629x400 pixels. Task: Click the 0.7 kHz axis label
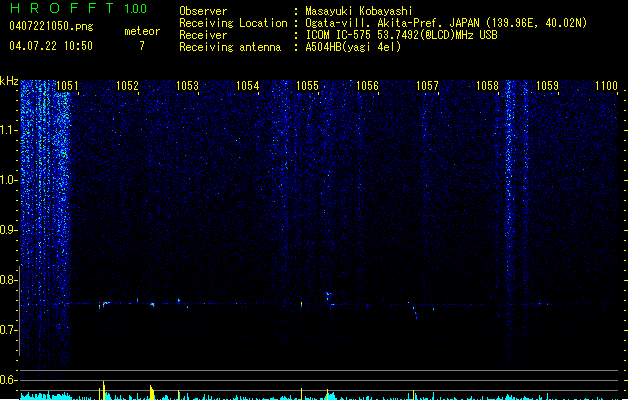(x=8, y=330)
